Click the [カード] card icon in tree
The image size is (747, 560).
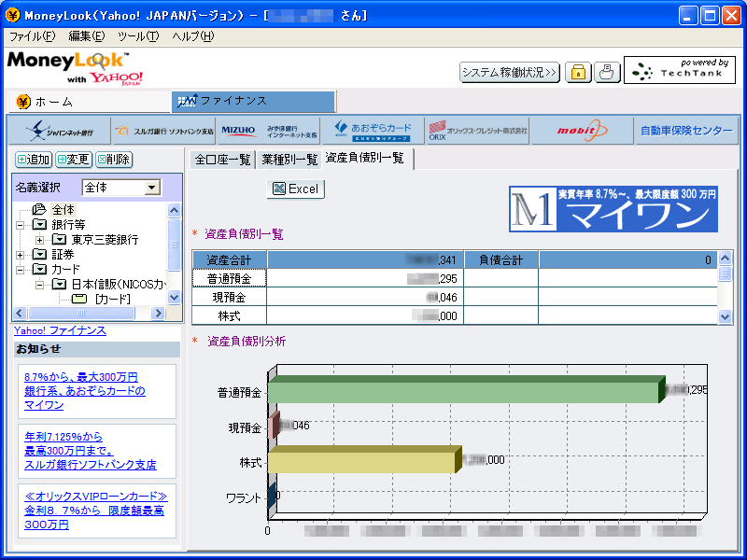pyautogui.click(x=79, y=299)
